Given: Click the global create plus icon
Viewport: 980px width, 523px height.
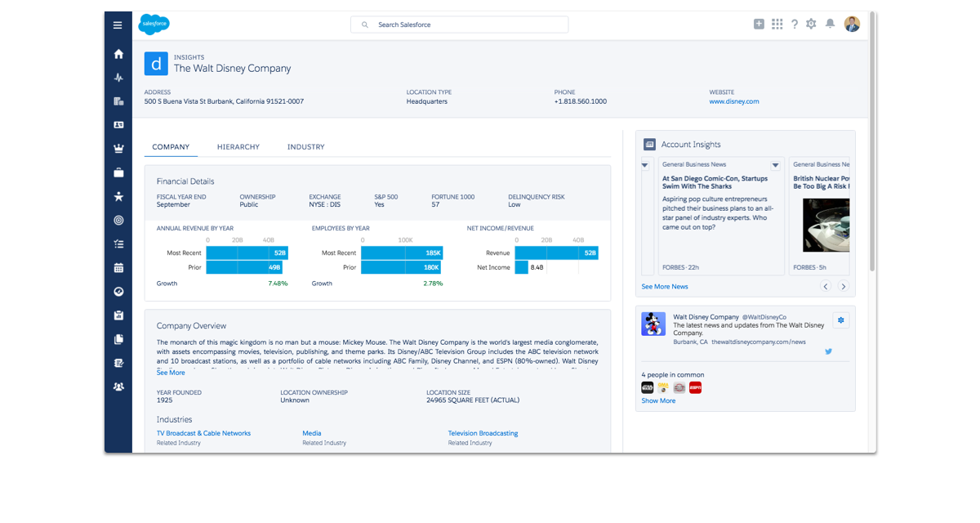Looking at the screenshot, I should point(759,25).
